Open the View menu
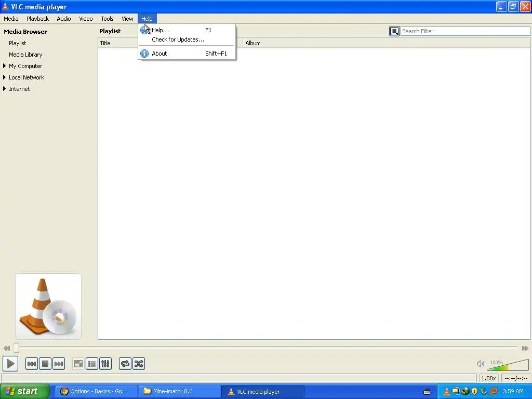The image size is (532, 399). (x=127, y=19)
